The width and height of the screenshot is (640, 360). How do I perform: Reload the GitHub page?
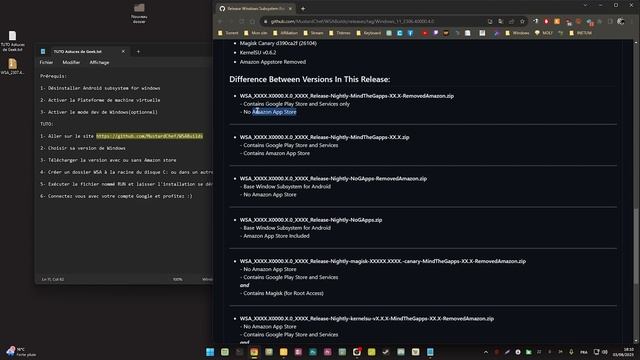(242, 21)
